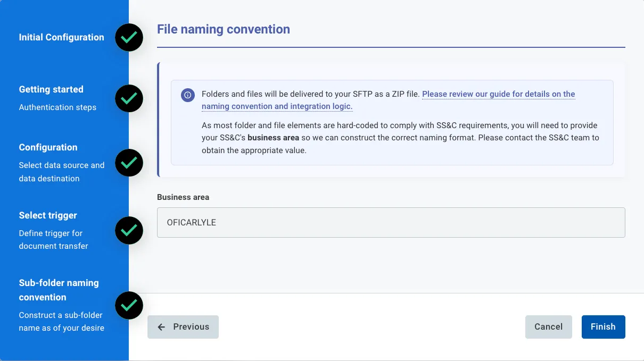Click the Initial Configuration checkmark icon
Viewport: 644px width, 361px height.
click(x=129, y=38)
